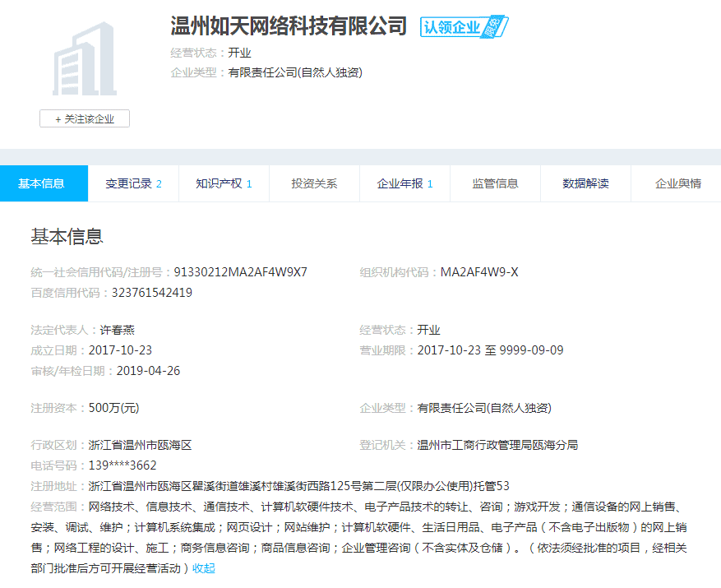This screenshot has height=588, width=721.
Task: Click review date 2019-04-26
Action: pos(148,371)
